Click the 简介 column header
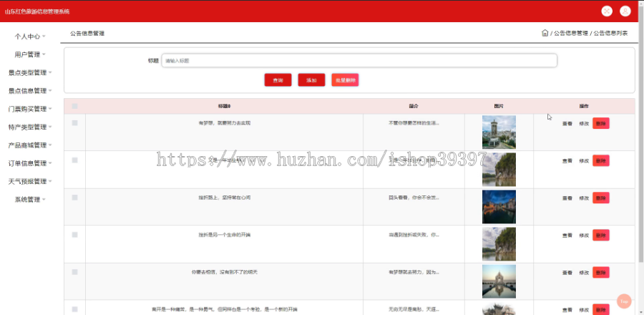The width and height of the screenshot is (644, 315). pyautogui.click(x=414, y=106)
